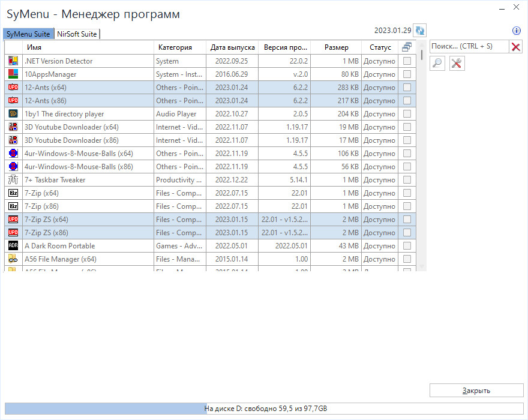Image resolution: width=528 pixels, height=420 pixels.
Task: Tick the 1by1 The directory player checkbox
Action: (407, 114)
